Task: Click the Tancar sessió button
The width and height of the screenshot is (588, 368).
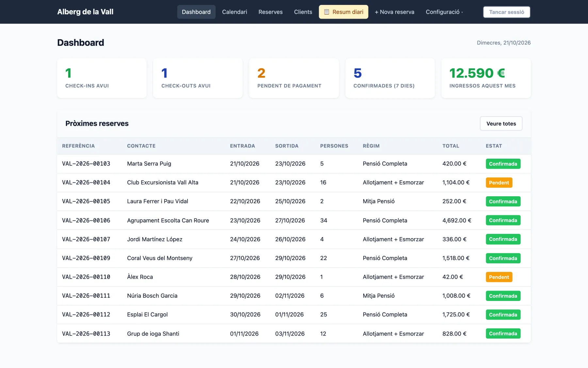Action: click(506, 12)
